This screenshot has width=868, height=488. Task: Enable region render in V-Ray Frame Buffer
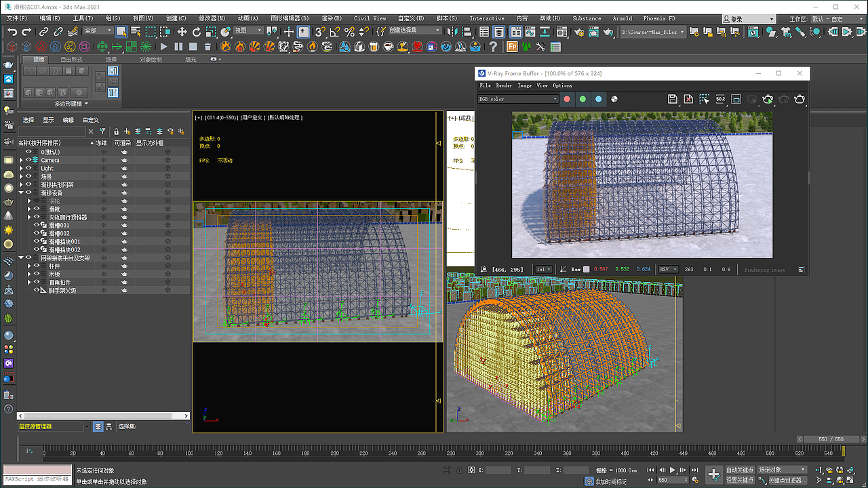pos(705,99)
